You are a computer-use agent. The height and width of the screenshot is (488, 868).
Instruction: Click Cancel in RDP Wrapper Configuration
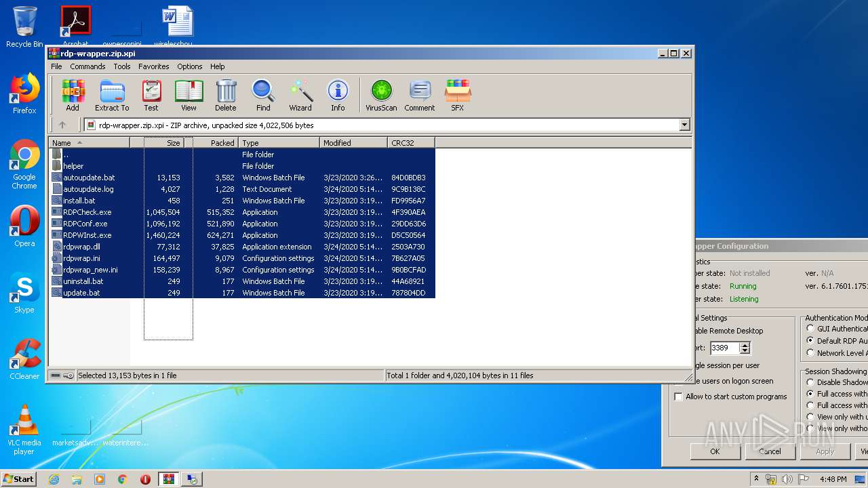(x=770, y=451)
